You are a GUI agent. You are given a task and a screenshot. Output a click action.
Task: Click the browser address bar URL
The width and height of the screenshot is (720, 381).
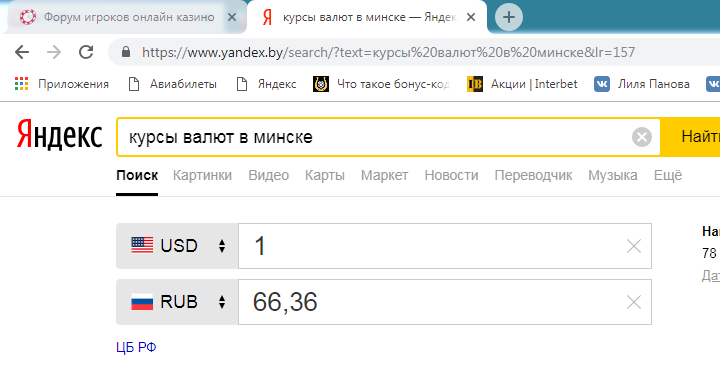(388, 52)
